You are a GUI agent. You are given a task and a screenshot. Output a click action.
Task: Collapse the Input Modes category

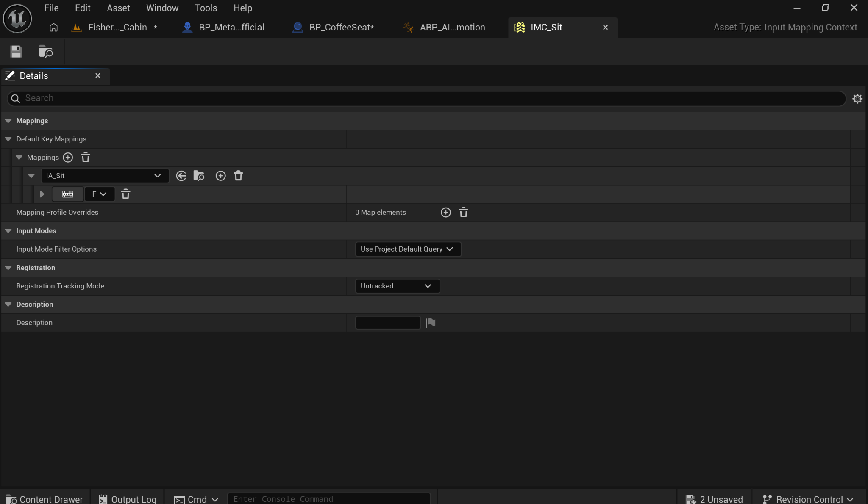click(8, 231)
